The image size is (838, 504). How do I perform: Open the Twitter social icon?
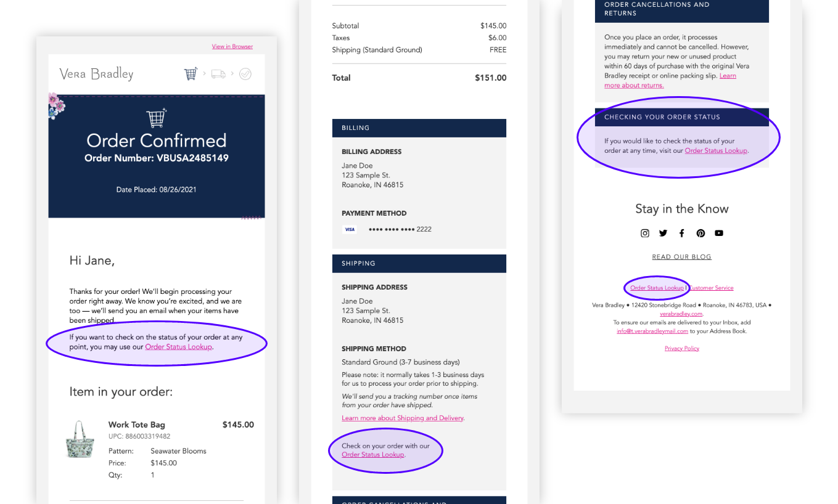663,233
